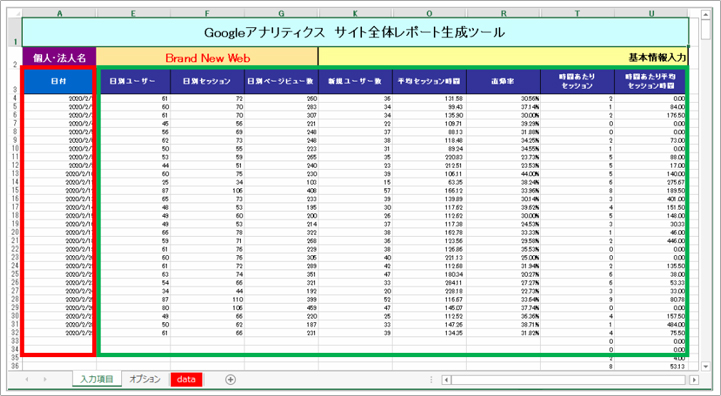
Task: Go to next sheet using right tab arrow
Action: [45, 379]
